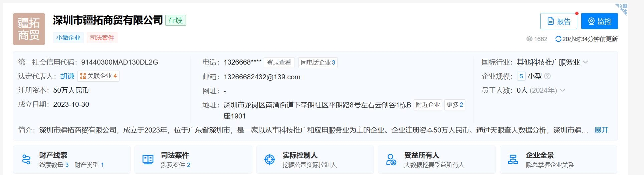Click the 疆拓商贸 company logo thumbnail
The height and width of the screenshot is (175, 644).
pyautogui.click(x=29, y=29)
